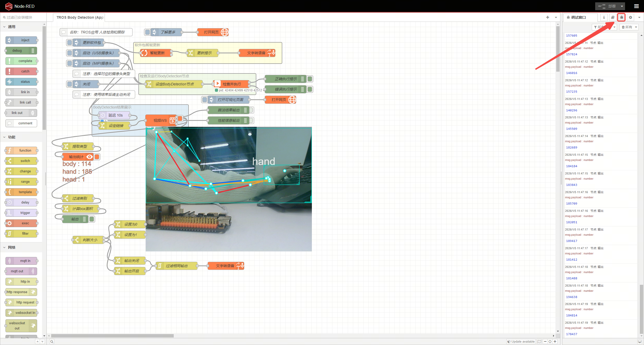Open the debug messages sidebar tab

[x=621, y=17]
